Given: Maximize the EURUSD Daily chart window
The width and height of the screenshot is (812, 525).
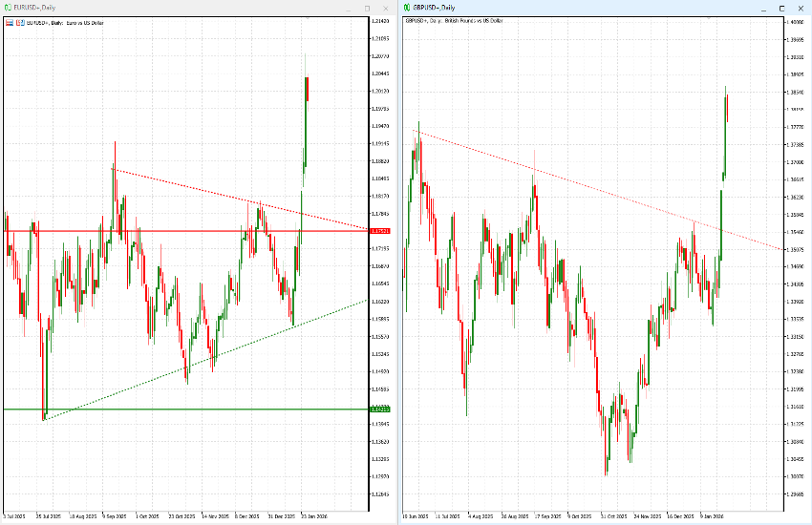Looking at the screenshot, I should tap(367, 8).
